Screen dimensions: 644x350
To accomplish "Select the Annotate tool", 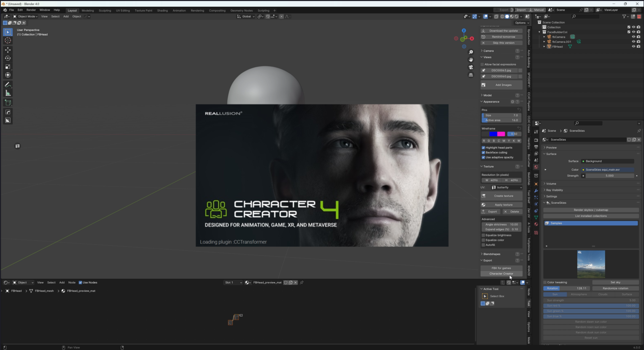I will 8,85.
